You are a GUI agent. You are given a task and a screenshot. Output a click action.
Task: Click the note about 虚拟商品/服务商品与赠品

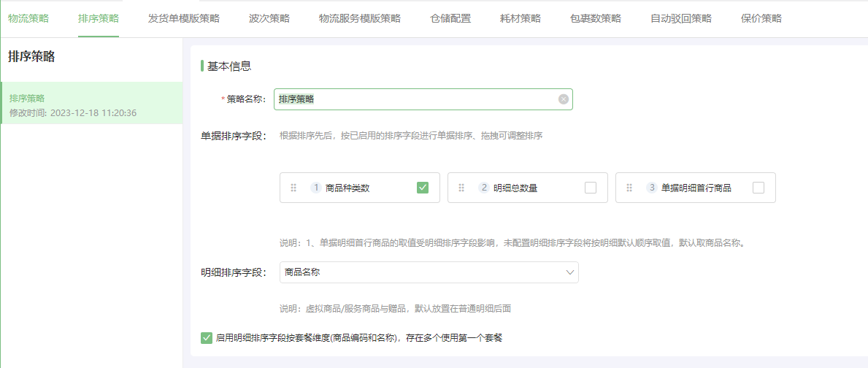[395, 309]
